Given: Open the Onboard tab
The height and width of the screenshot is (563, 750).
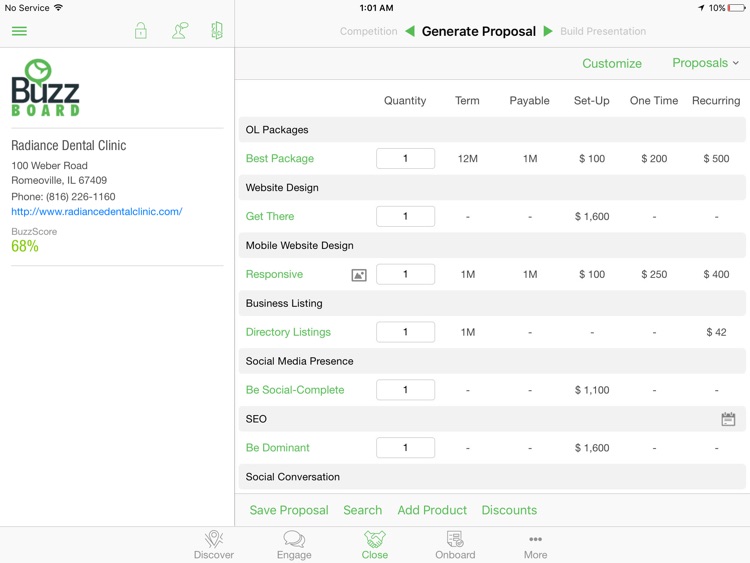Looking at the screenshot, I should [x=455, y=545].
